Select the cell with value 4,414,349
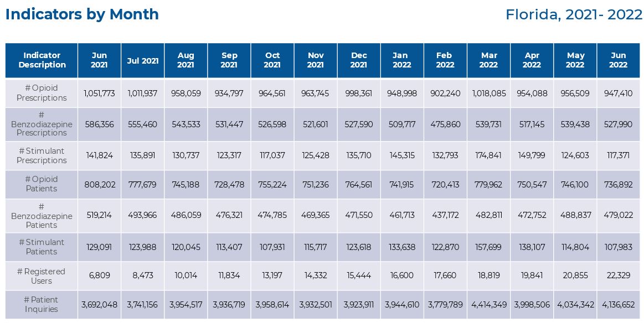Screen dimensions: 644x323 click(488, 304)
